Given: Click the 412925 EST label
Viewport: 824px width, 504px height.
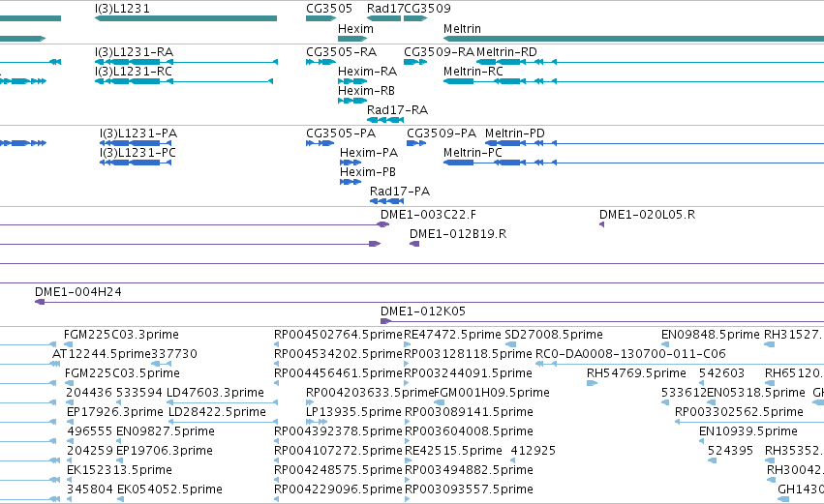Looking at the screenshot, I should [x=534, y=452].
